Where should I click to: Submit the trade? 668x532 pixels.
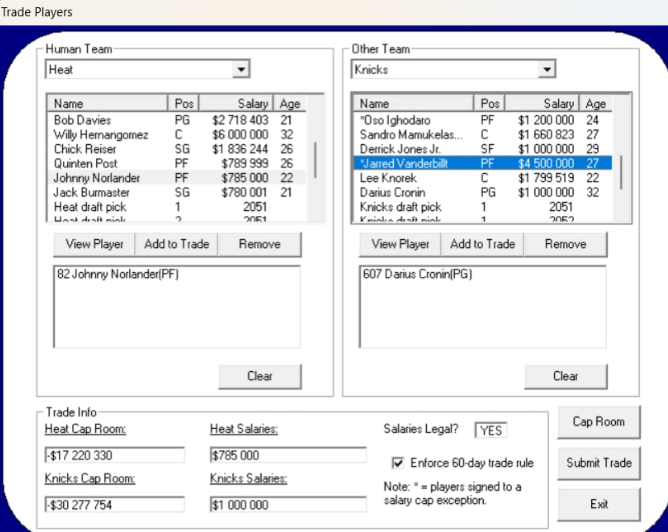pos(599,463)
